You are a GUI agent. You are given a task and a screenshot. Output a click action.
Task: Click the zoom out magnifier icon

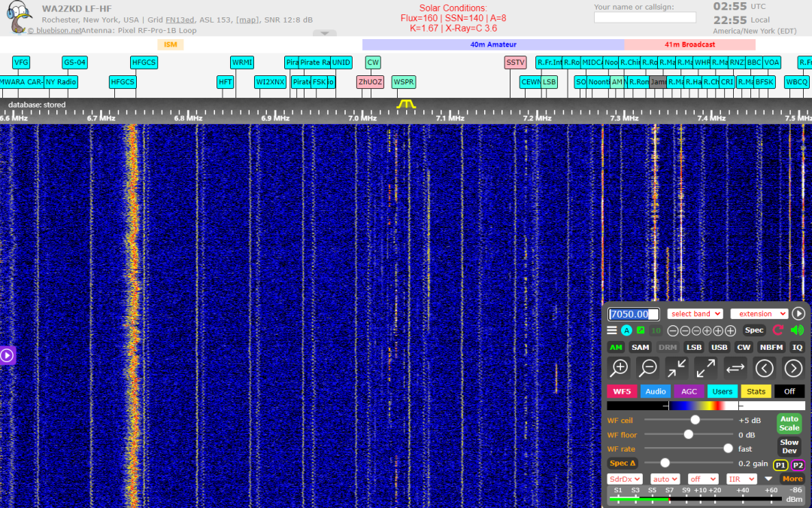648,368
